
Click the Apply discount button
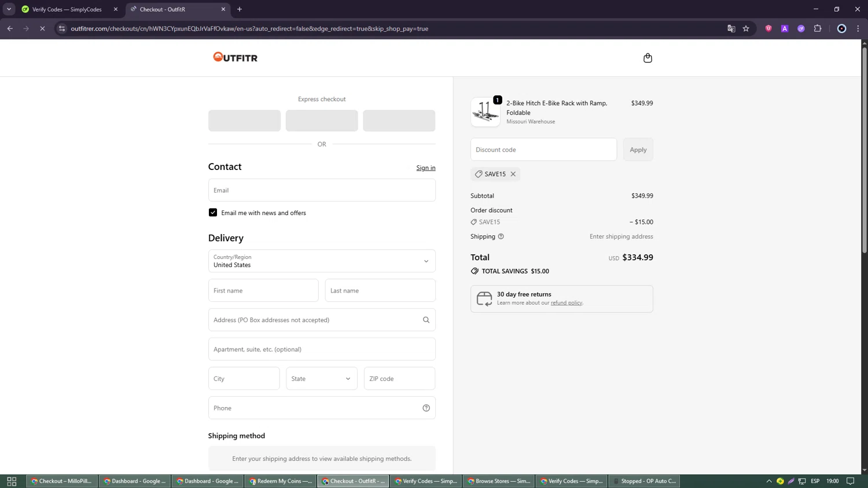pos(638,150)
